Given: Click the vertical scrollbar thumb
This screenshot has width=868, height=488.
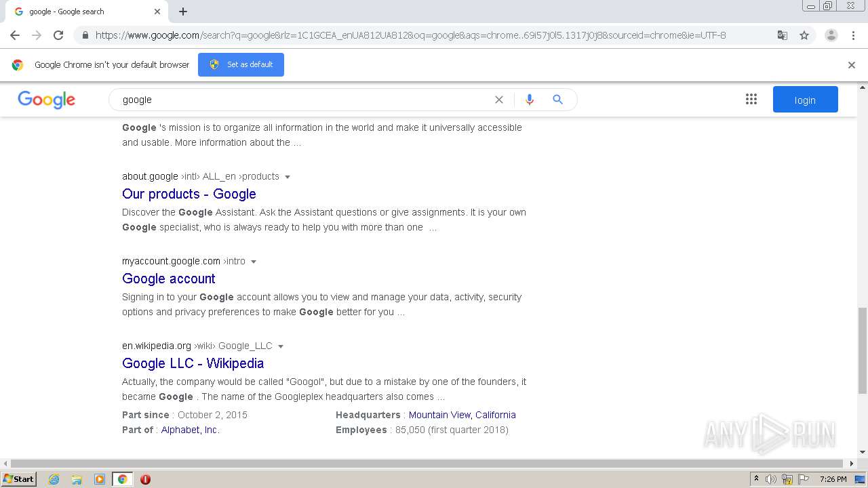Looking at the screenshot, I should pyautogui.click(x=863, y=350).
